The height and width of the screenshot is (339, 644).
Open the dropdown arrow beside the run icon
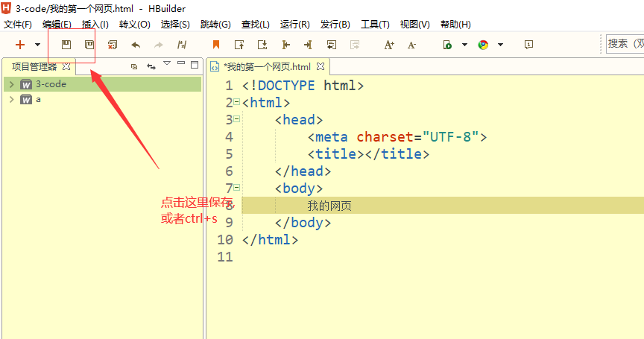tap(464, 45)
